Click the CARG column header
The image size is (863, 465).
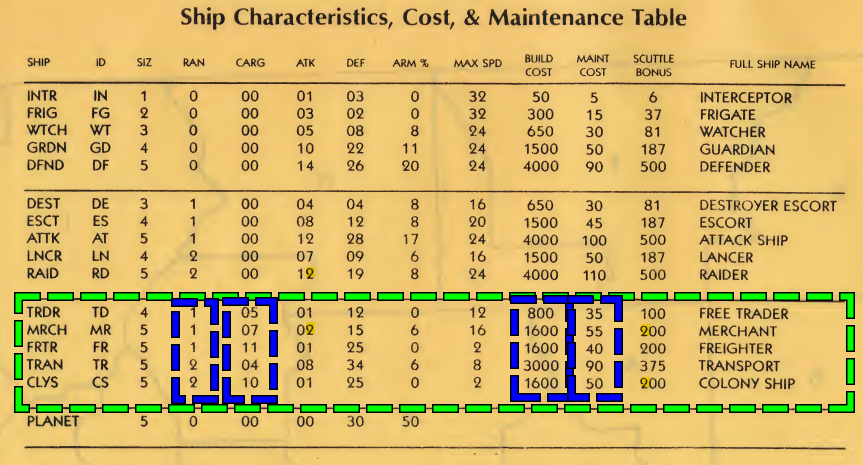coord(250,63)
